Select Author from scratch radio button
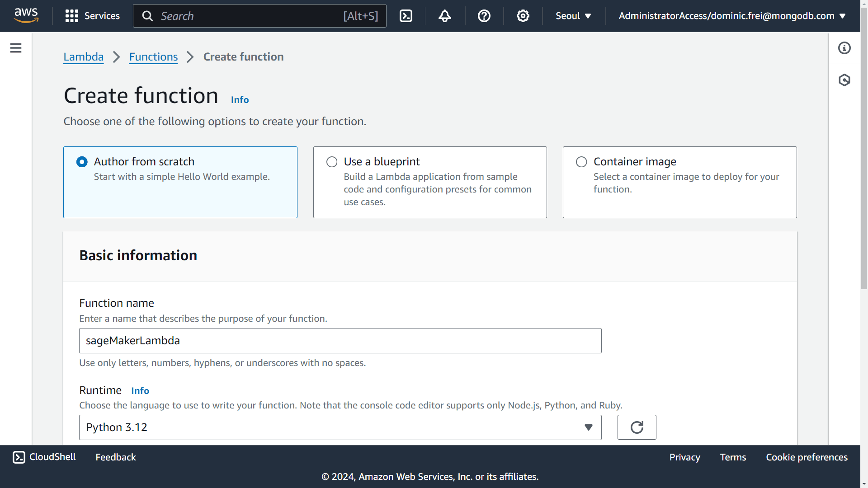 82,161
